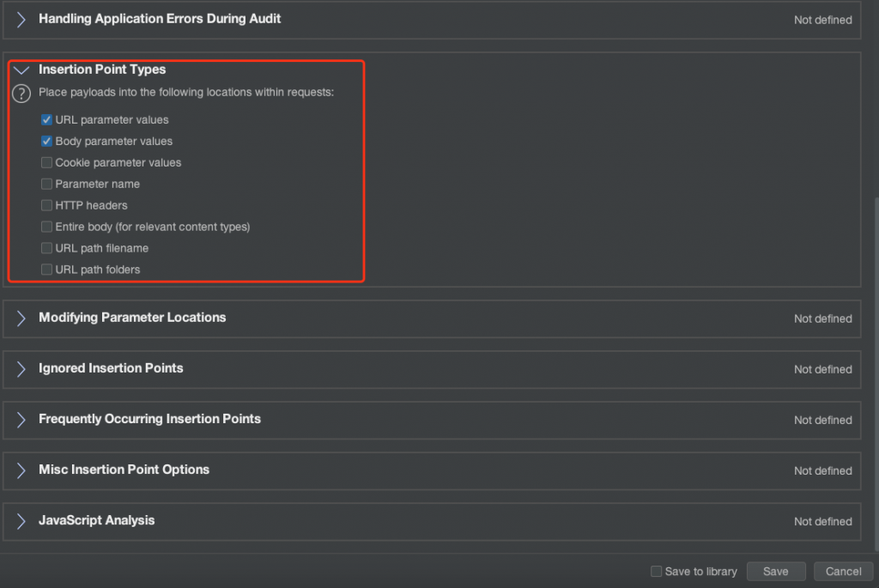Uncheck URL parameter values

(47, 120)
